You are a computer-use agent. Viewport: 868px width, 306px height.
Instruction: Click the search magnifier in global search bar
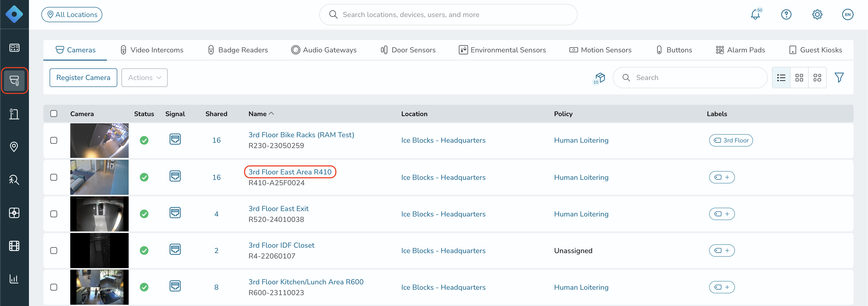(x=333, y=14)
